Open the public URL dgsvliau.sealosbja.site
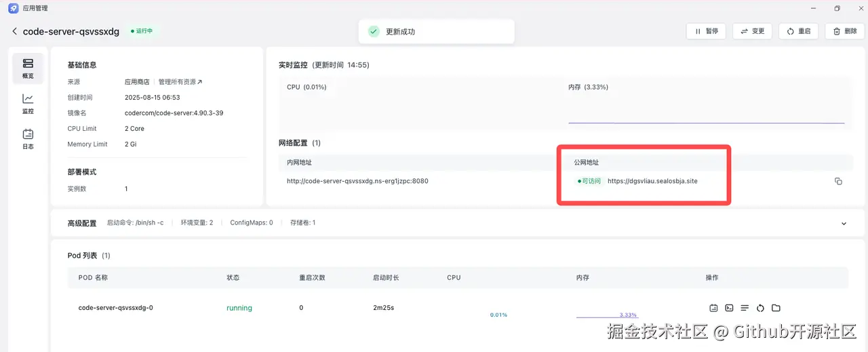This screenshot has width=868, height=352. 652,181
